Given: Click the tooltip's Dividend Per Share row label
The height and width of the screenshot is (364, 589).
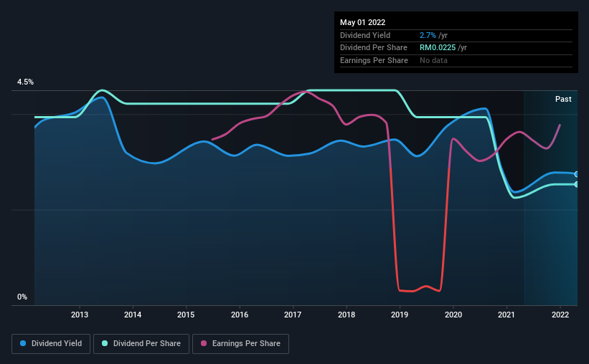Looking at the screenshot, I should click(x=373, y=48).
